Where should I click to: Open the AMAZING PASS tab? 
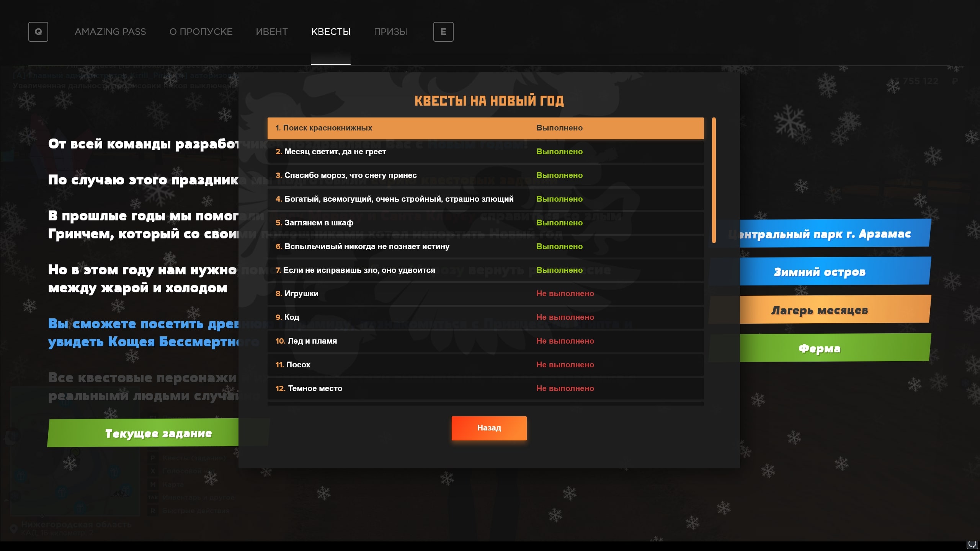[x=110, y=32]
